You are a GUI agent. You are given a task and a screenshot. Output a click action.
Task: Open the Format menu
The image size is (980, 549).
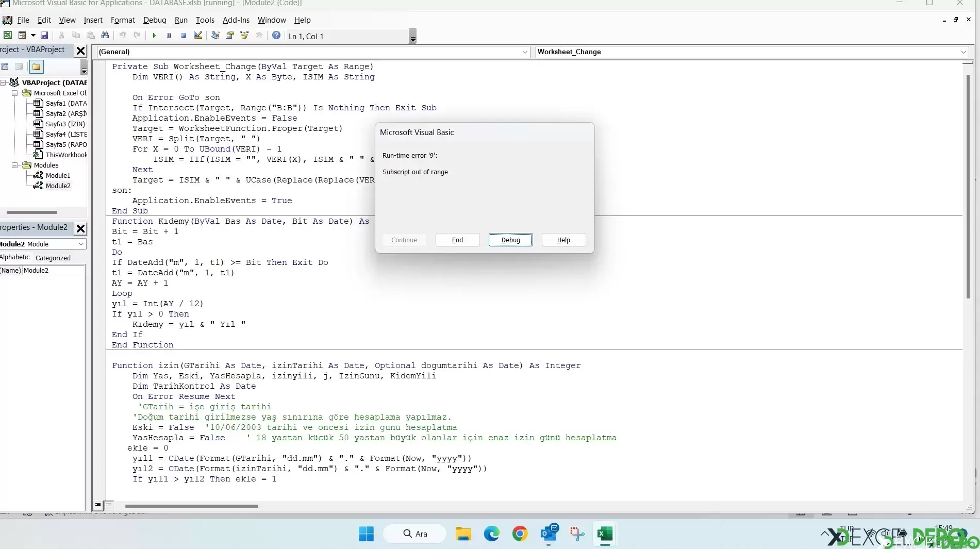click(x=123, y=20)
